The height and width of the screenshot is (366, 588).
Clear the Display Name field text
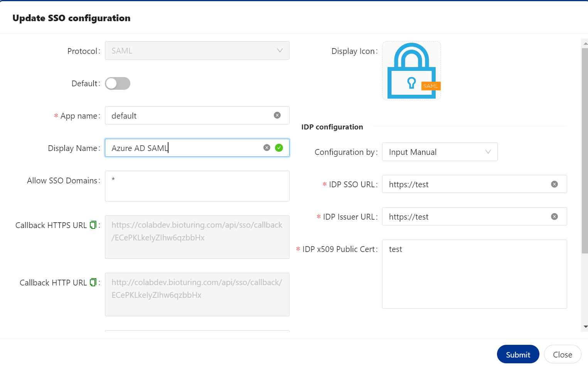pyautogui.click(x=267, y=148)
